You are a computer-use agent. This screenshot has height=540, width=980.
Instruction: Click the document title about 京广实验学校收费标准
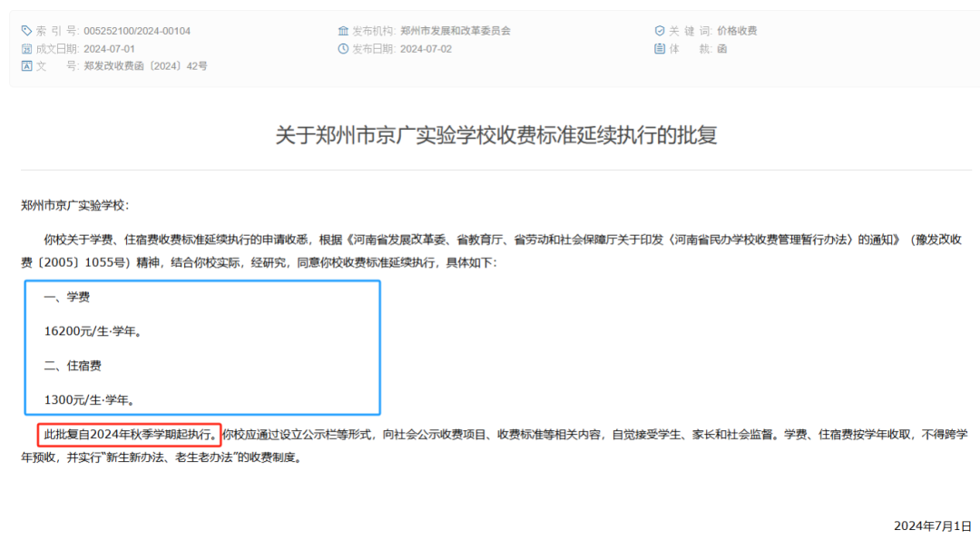pyautogui.click(x=496, y=136)
